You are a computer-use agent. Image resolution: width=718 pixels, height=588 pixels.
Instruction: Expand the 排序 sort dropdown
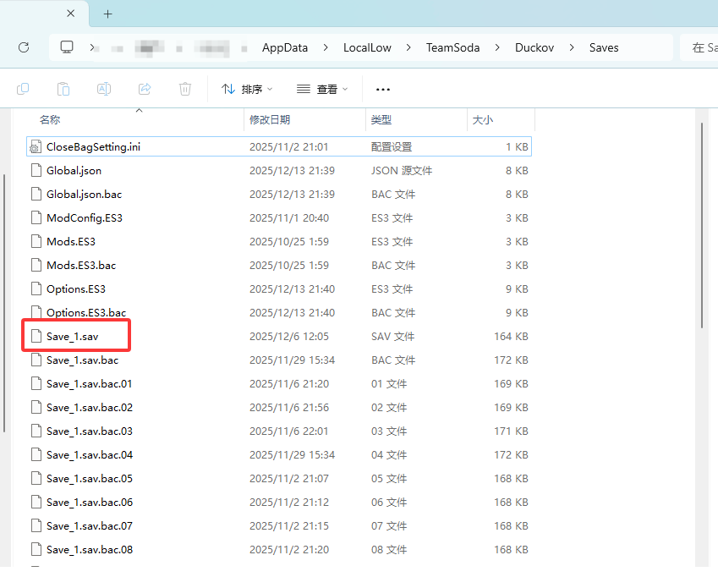point(247,89)
